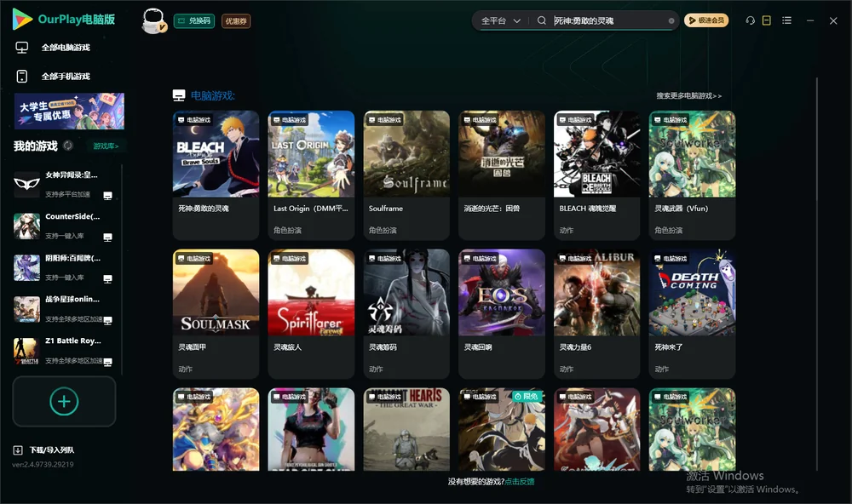Image resolution: width=852 pixels, height=504 pixels.
Task: Open the 下载/导入队列 download queue
Action: point(44,450)
